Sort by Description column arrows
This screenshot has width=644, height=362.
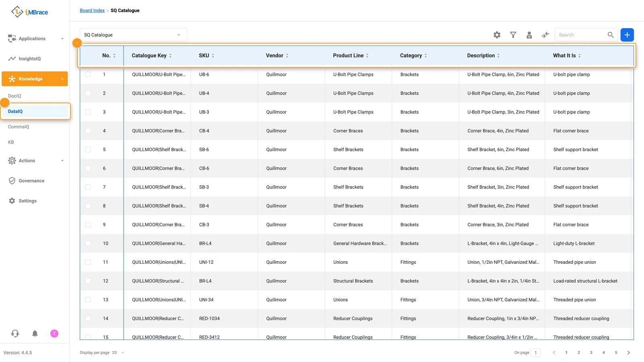(498, 56)
